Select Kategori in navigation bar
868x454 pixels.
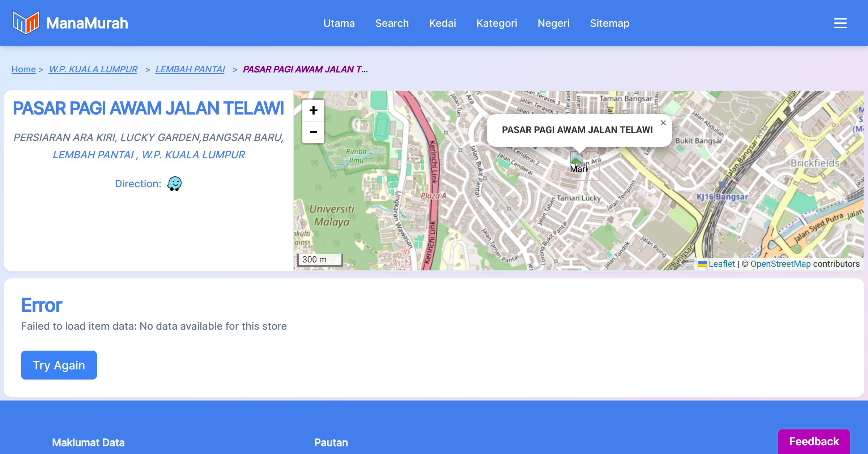(497, 23)
